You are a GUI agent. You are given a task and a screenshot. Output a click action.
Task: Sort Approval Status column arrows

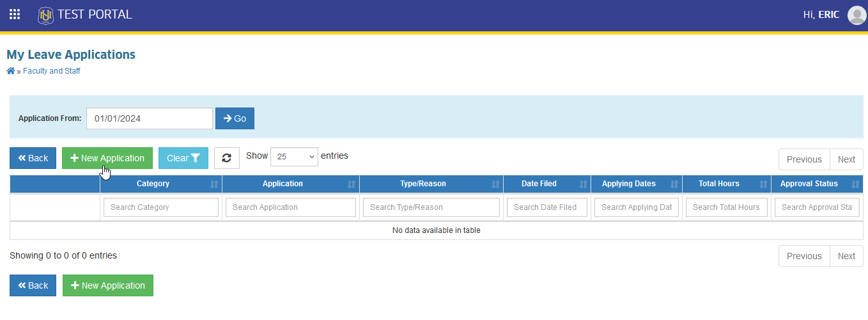855,184
